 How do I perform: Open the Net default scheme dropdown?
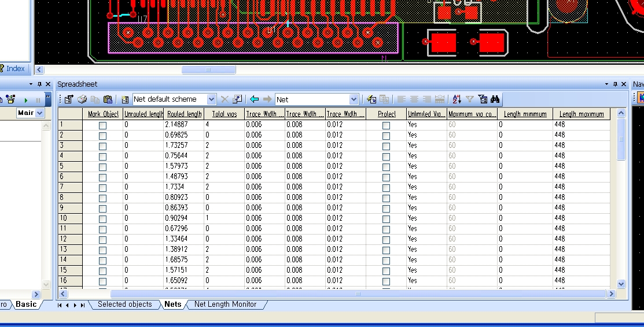click(x=211, y=99)
